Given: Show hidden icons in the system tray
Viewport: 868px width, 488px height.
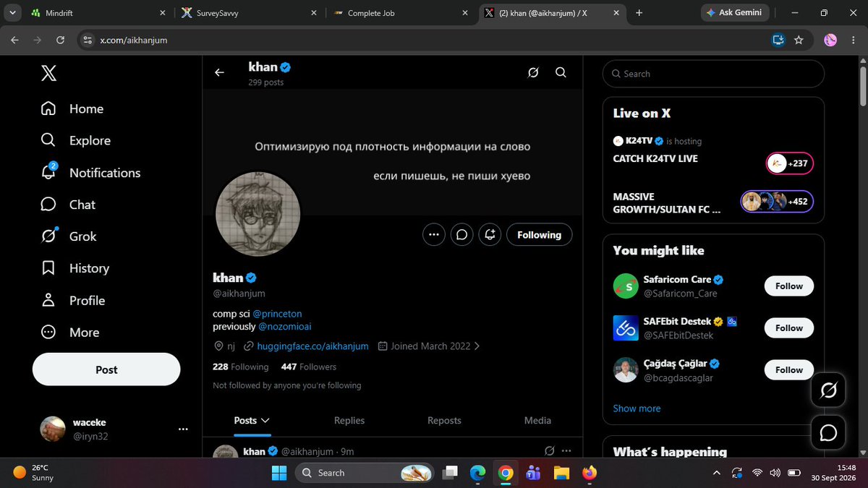Looking at the screenshot, I should click(716, 473).
